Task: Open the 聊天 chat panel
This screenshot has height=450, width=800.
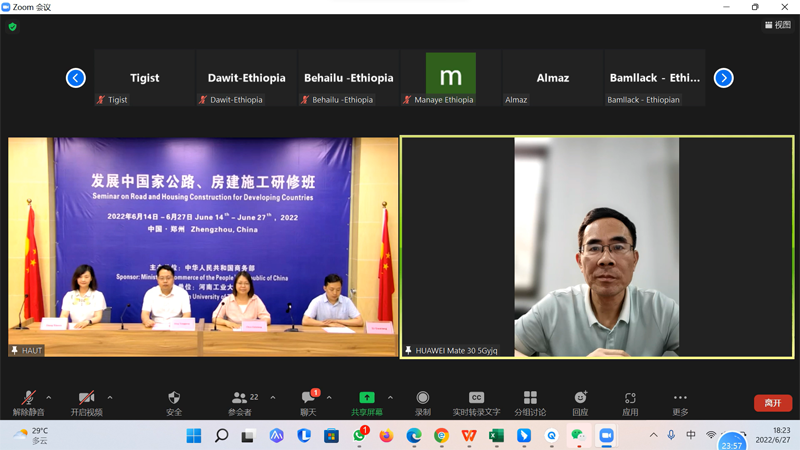Action: coord(308,402)
